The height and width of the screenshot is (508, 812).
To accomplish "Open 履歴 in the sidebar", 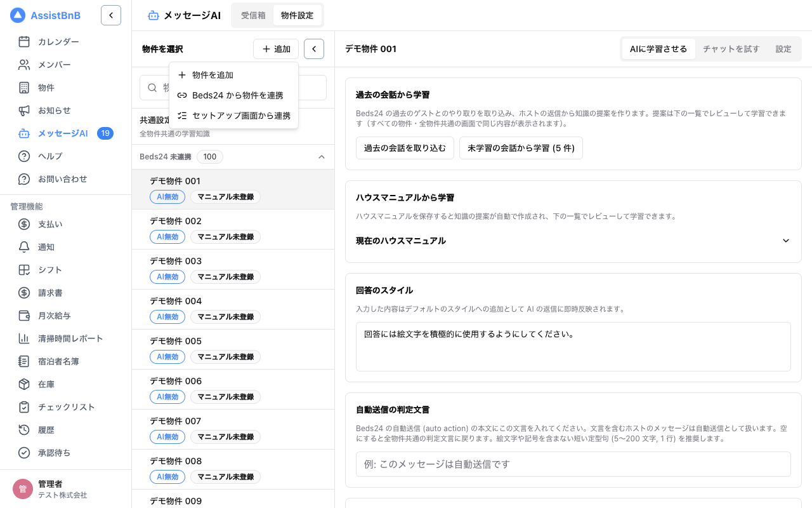I will (x=66, y=430).
